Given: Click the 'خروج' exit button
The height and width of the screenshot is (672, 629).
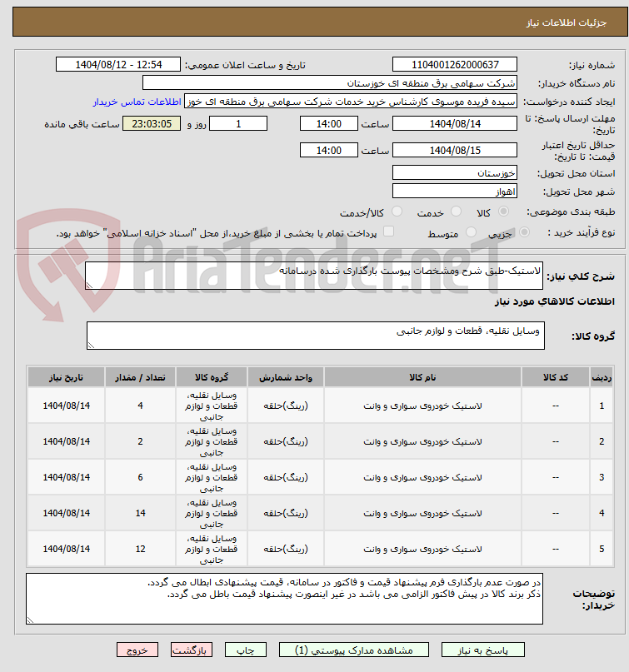Looking at the screenshot, I should (x=137, y=650).
